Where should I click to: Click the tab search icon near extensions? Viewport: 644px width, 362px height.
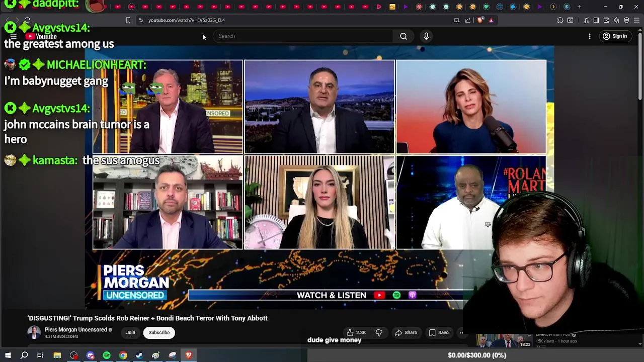pos(570,20)
